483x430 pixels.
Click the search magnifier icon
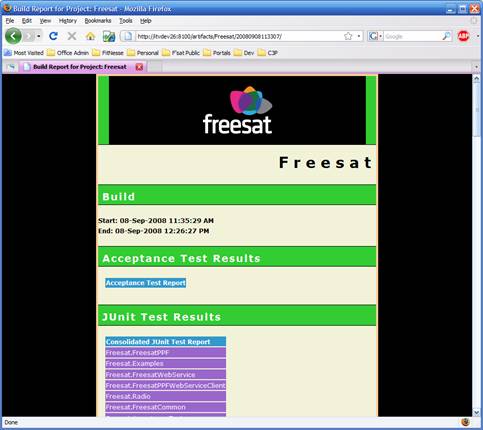446,36
